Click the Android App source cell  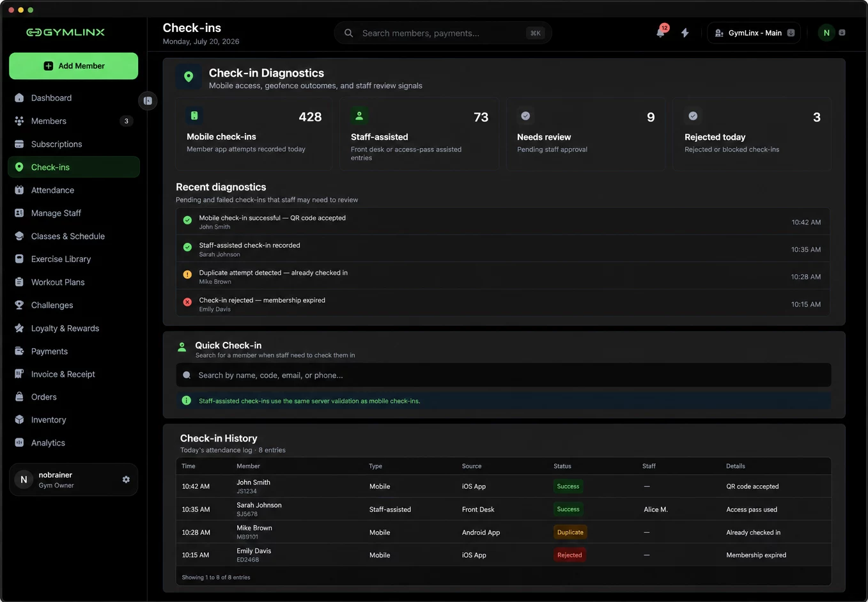[481, 532]
